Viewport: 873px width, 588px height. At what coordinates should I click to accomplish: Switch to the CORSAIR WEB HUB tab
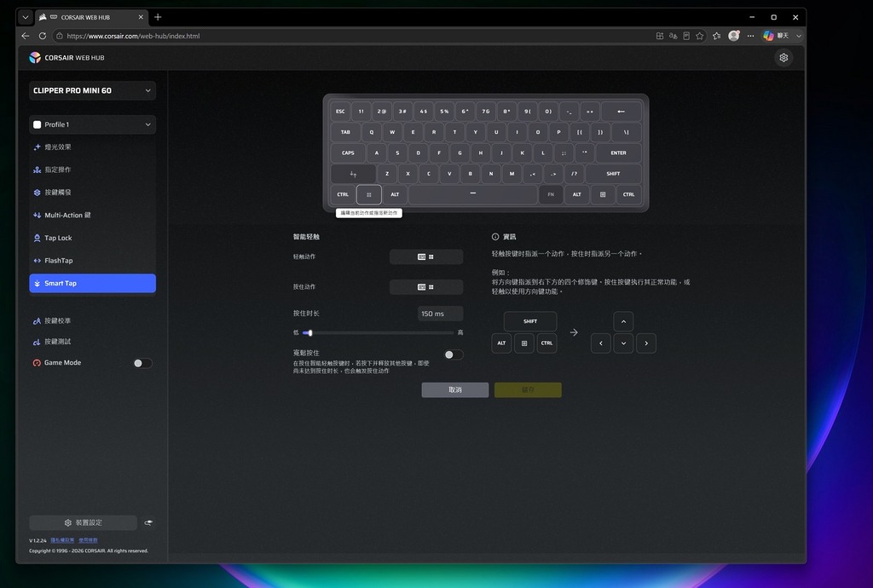pyautogui.click(x=92, y=17)
